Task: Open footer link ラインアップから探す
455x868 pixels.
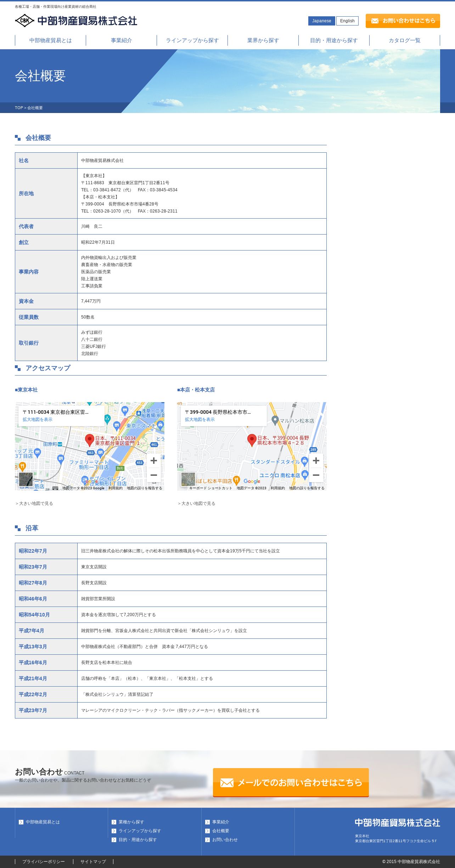Action: 140,831
